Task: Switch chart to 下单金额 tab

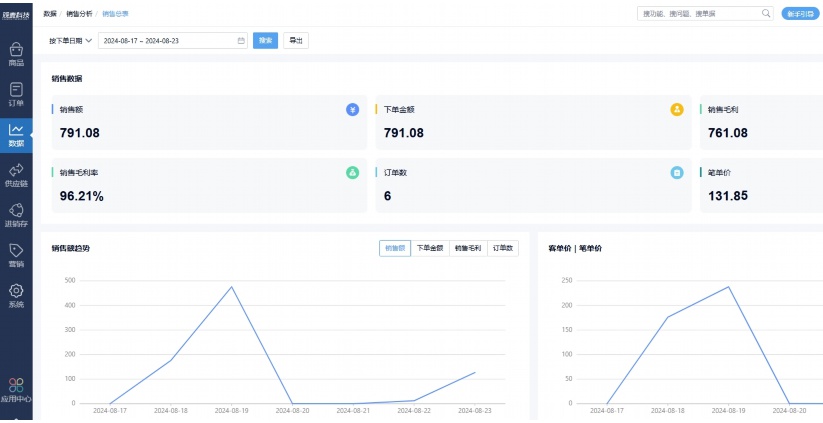Action: coord(429,248)
